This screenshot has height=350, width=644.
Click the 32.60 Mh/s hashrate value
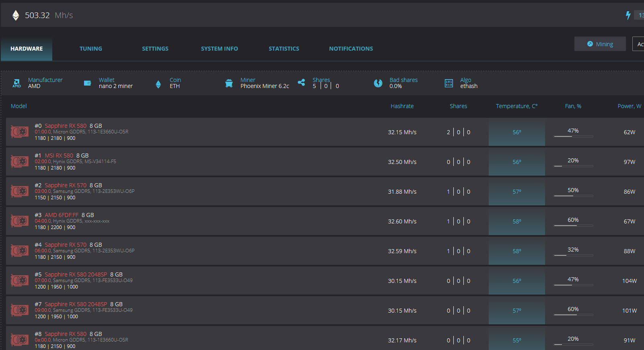pyautogui.click(x=402, y=221)
